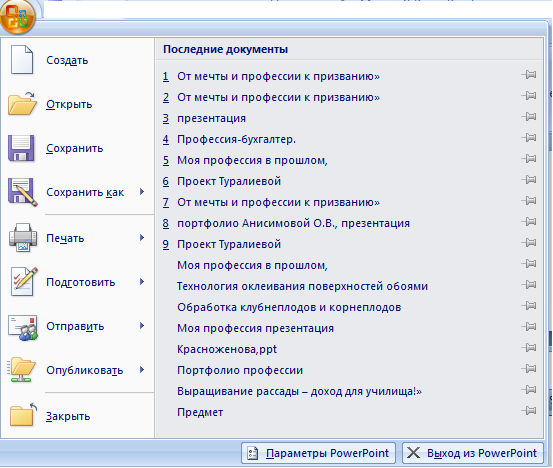Expand the Печать submenu arrow
Image resolution: width=553 pixels, height=468 pixels.
[x=142, y=238]
